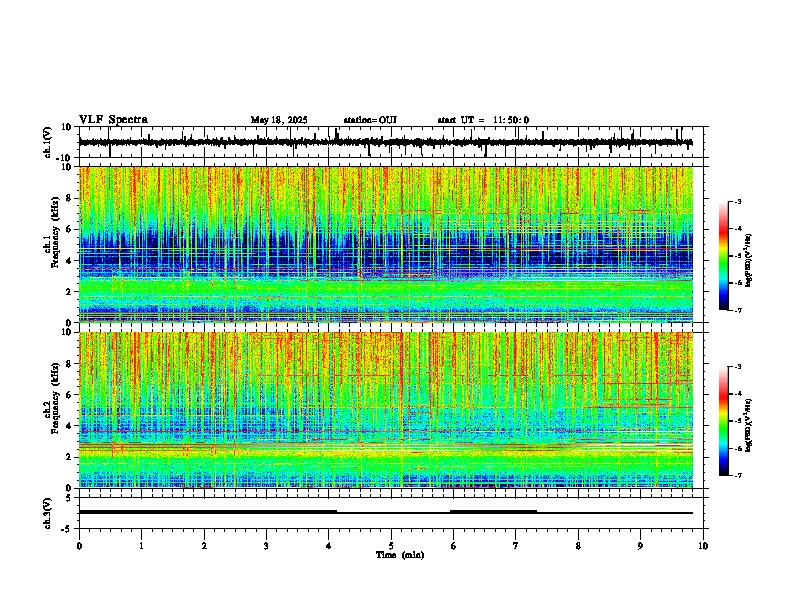Click the "-3" label on ch.1 color scale

tap(737, 201)
